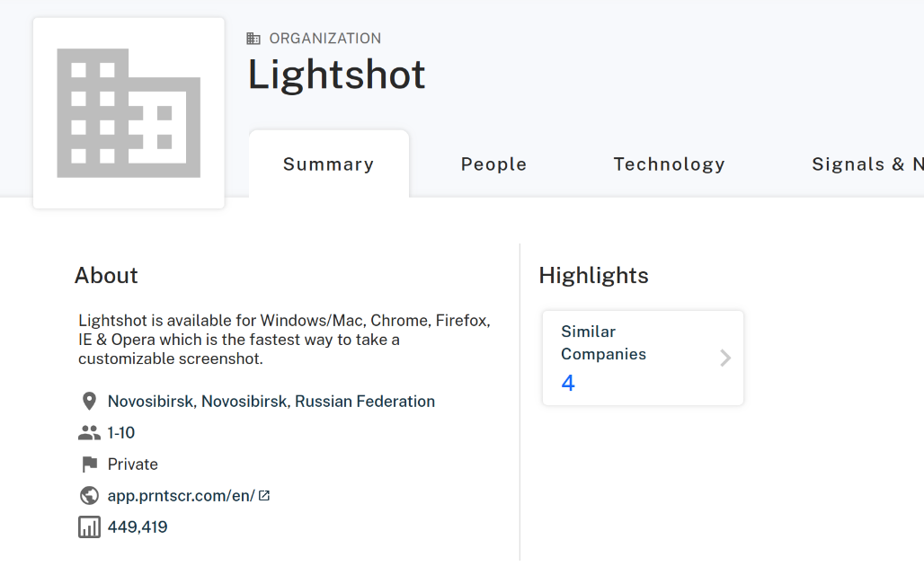Image resolution: width=924 pixels, height=575 pixels.
Task: Click the Novosibirsk, Russian Federation location
Action: coord(271,402)
